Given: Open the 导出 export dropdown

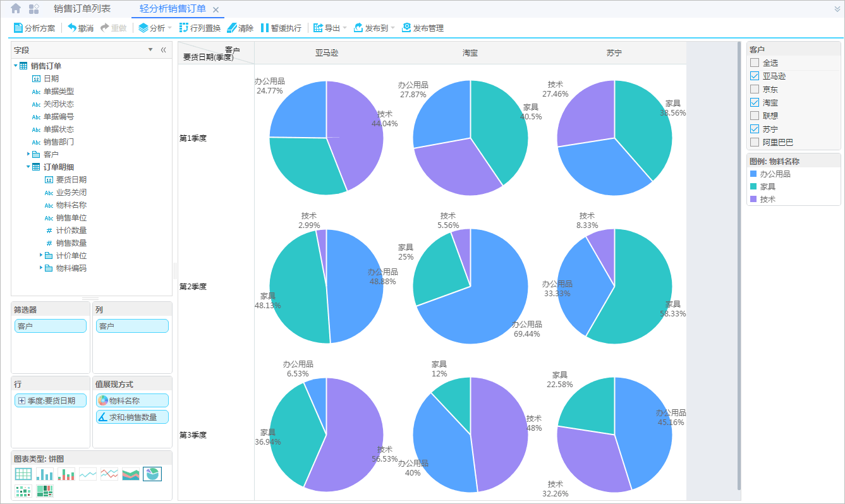Looking at the screenshot, I should point(330,28).
